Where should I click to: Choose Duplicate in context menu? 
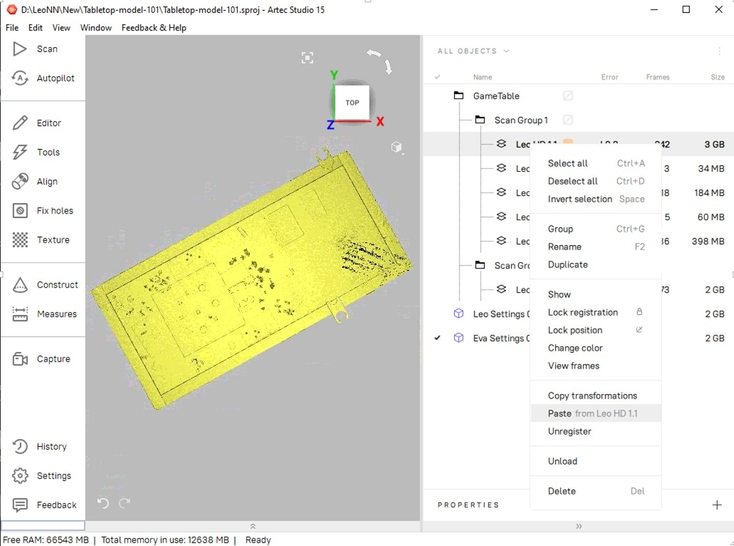[595, 265]
